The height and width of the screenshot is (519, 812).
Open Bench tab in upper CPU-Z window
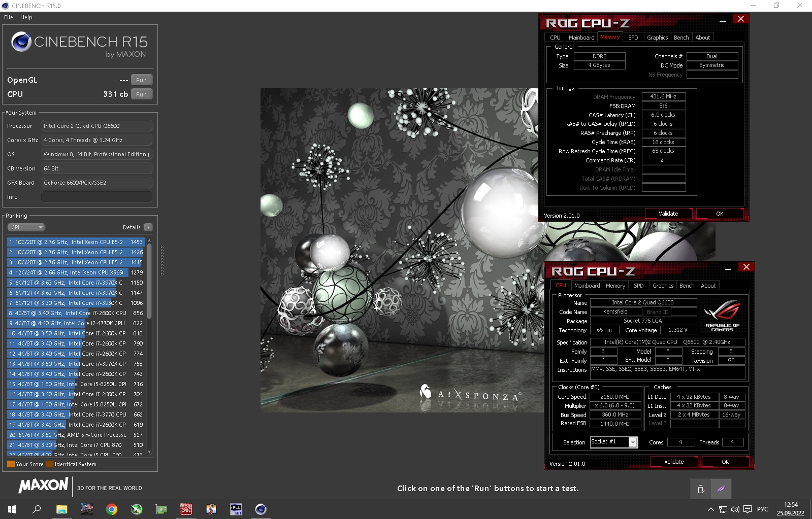pos(681,38)
